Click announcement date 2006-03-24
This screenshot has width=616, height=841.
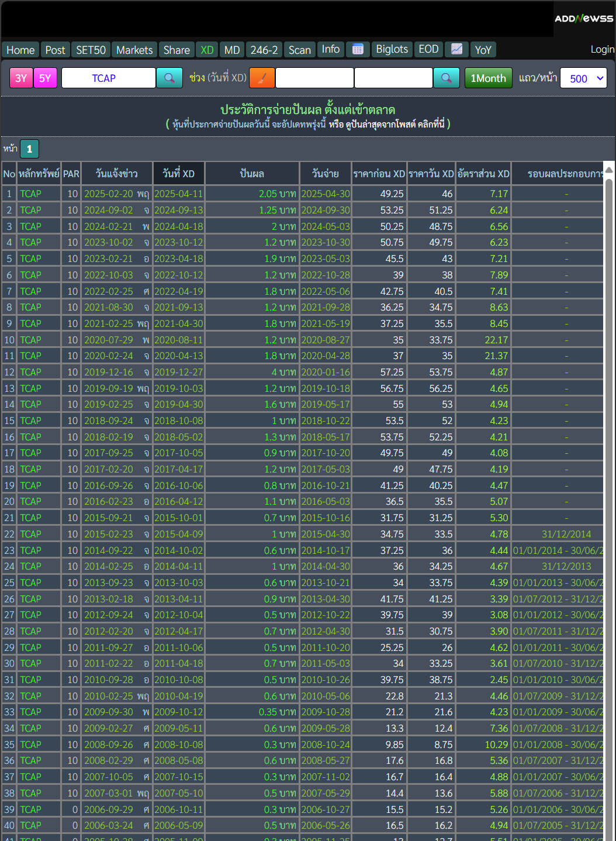coord(109,825)
